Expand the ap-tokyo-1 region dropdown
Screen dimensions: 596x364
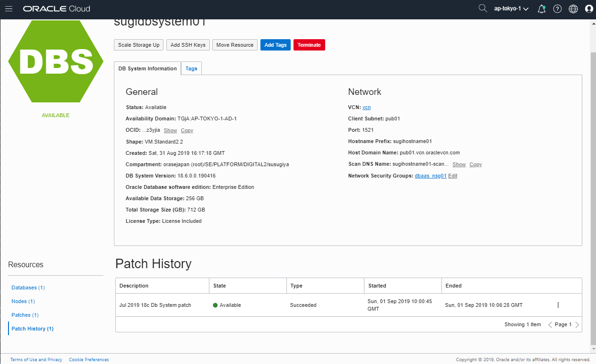click(511, 8)
